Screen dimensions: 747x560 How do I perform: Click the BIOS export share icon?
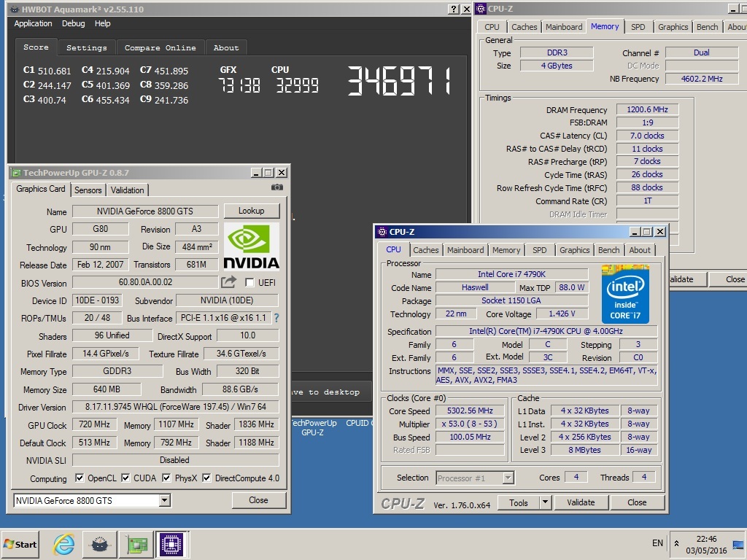228,282
